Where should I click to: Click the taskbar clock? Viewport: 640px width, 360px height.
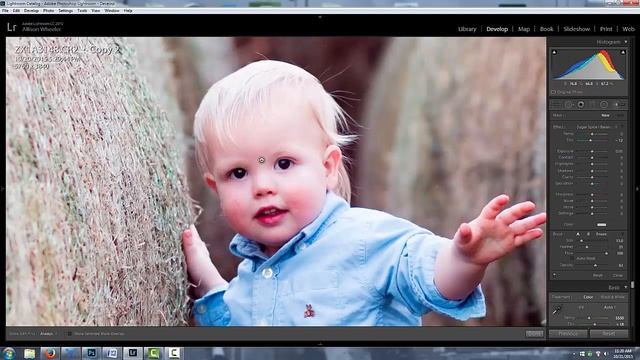[622, 353]
